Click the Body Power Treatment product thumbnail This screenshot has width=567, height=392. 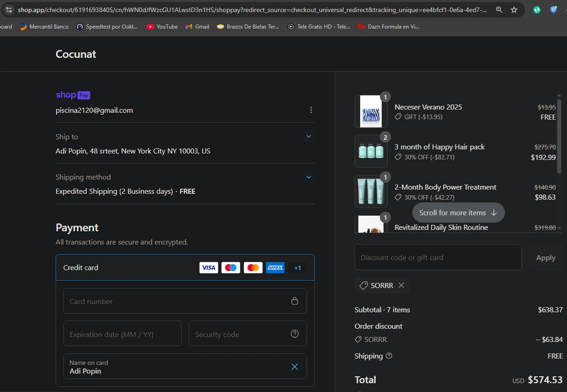[x=371, y=191]
